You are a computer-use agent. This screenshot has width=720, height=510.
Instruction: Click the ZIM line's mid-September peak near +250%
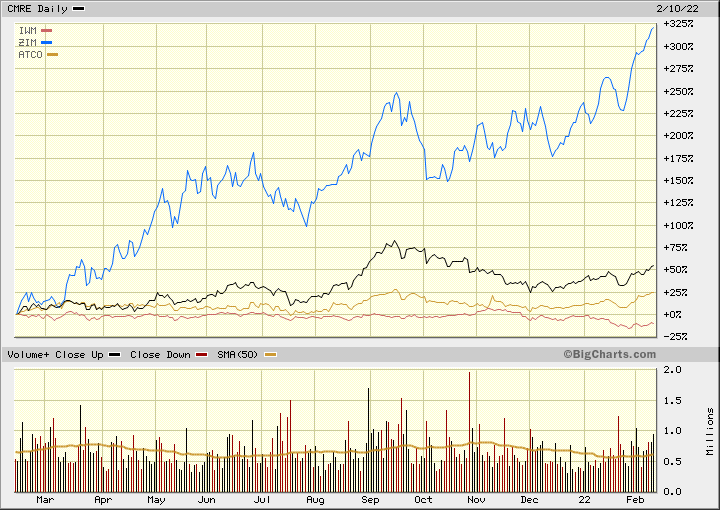point(397,93)
